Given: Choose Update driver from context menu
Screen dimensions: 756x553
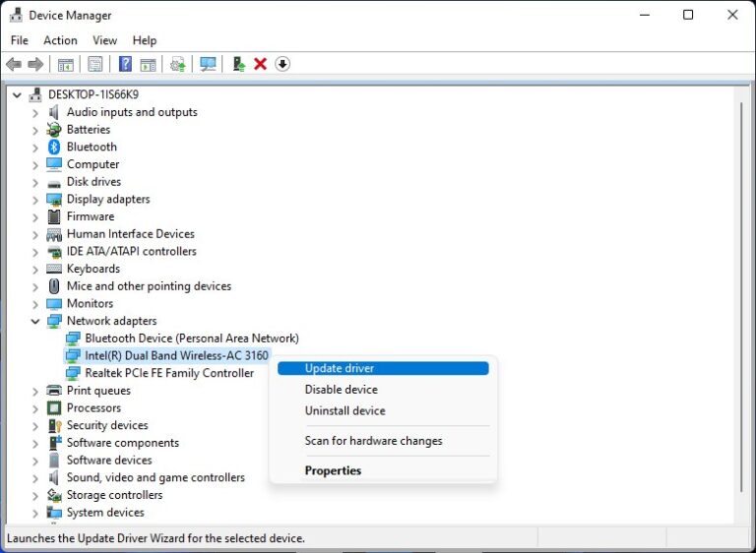Looking at the screenshot, I should tap(340, 368).
